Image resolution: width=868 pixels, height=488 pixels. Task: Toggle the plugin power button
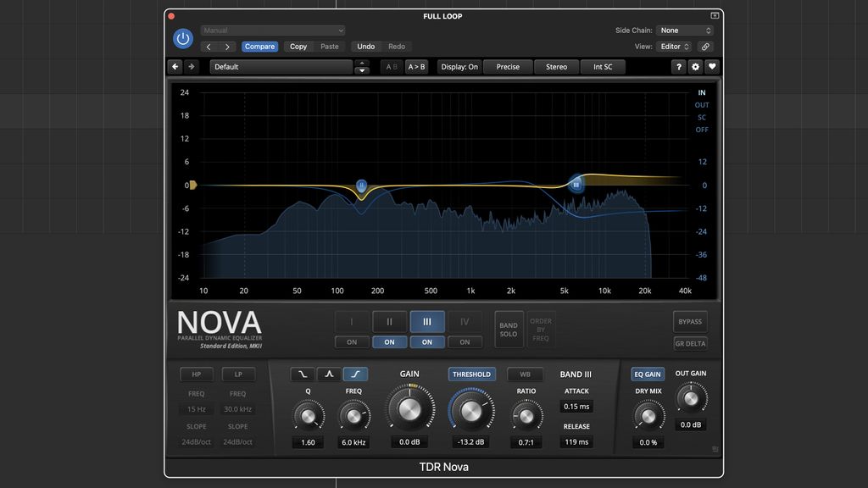point(183,39)
